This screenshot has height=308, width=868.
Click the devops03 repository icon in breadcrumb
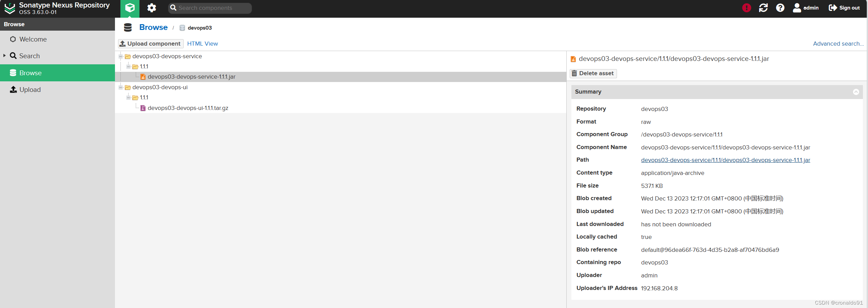(x=182, y=28)
